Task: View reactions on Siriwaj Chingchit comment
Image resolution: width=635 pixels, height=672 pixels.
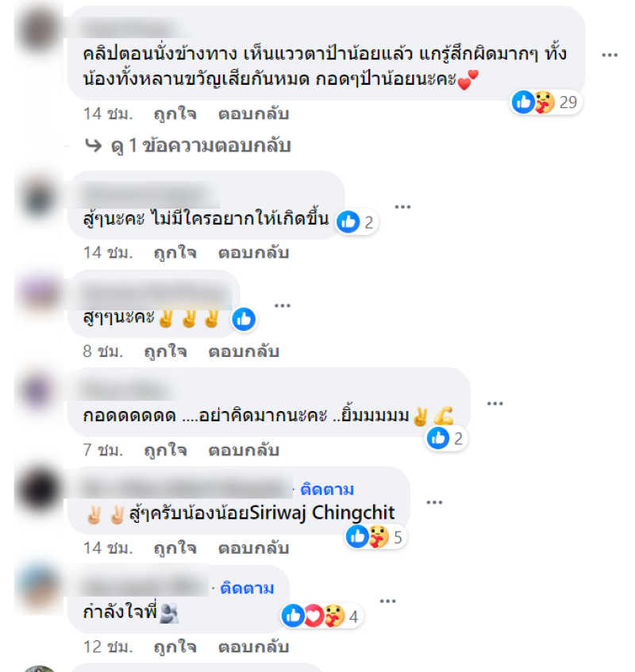Action: (x=376, y=537)
